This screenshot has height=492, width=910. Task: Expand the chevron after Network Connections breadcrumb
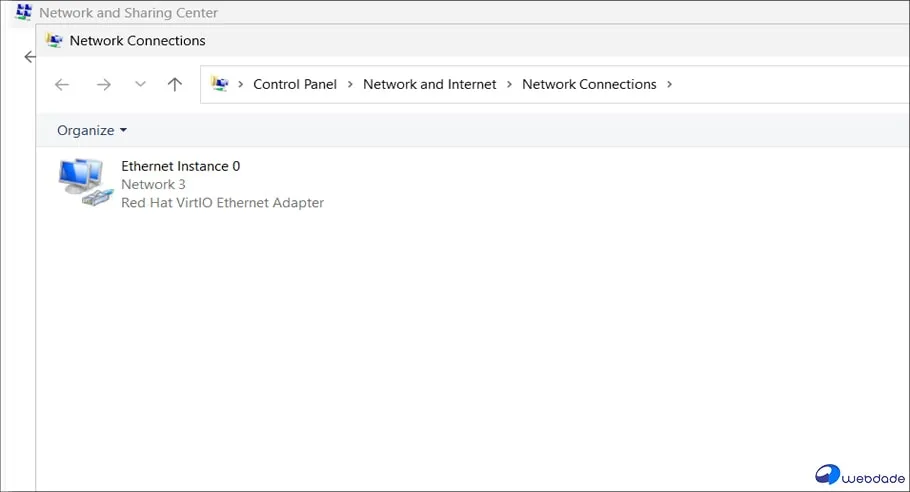670,85
